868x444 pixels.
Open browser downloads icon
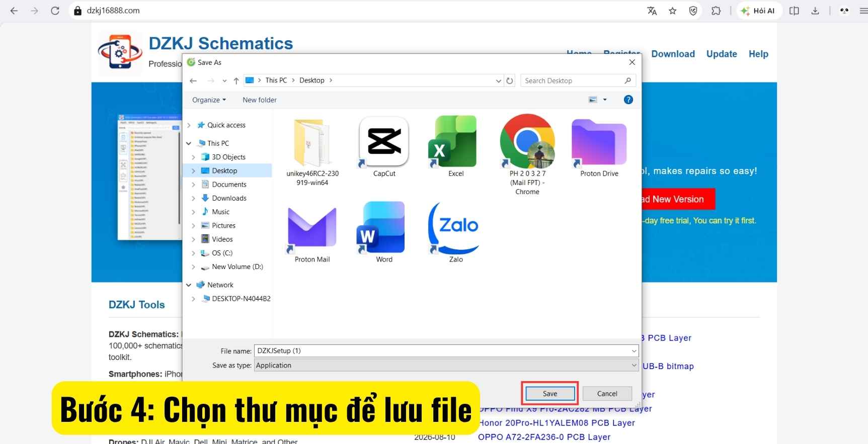pos(815,11)
